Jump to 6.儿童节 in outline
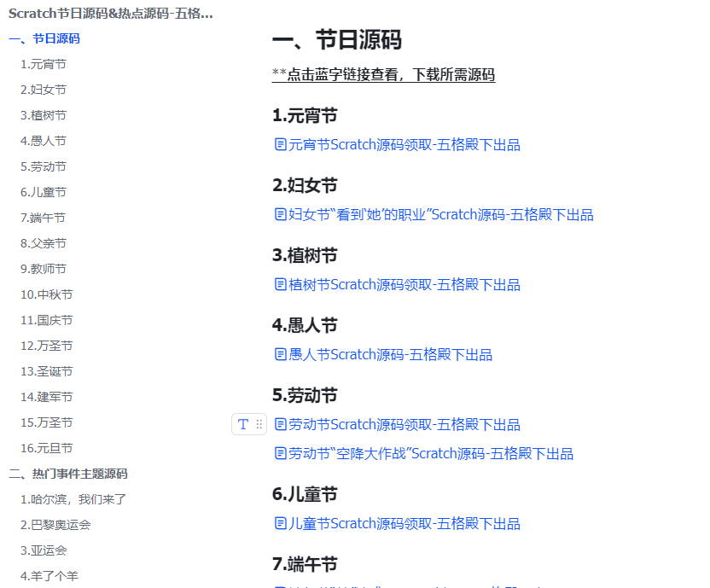The height and width of the screenshot is (588, 710). [x=44, y=192]
